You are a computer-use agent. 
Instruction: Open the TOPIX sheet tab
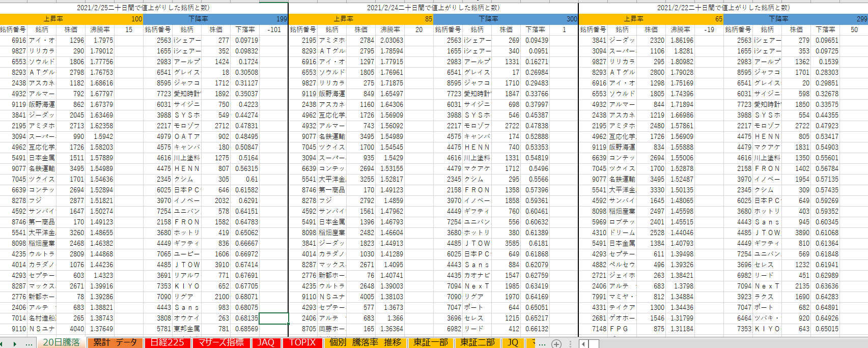click(x=302, y=342)
